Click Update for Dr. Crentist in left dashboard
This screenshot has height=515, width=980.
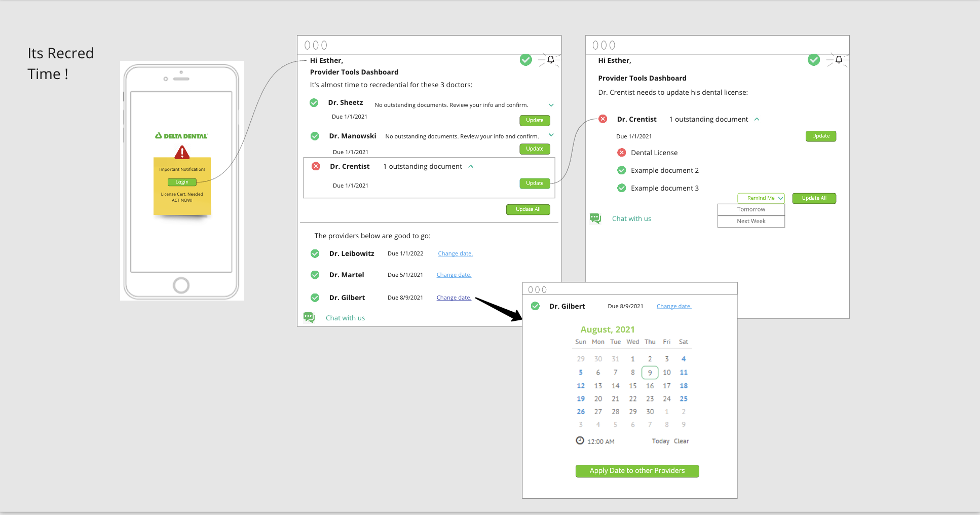tap(535, 183)
